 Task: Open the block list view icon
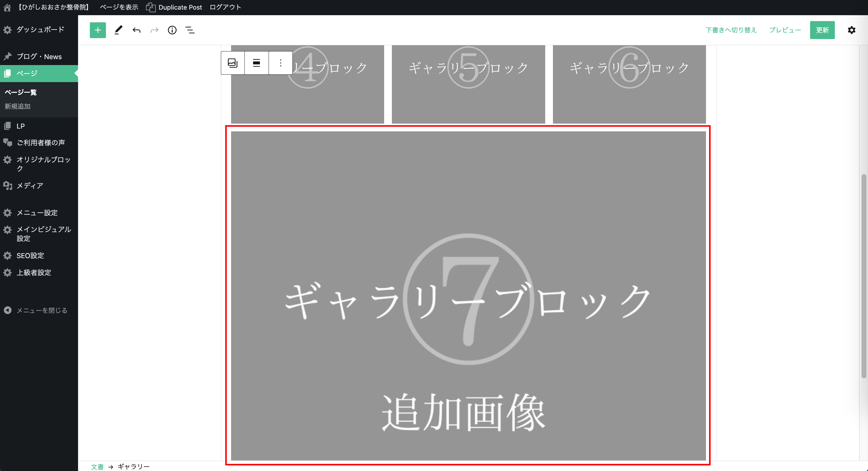click(x=190, y=30)
